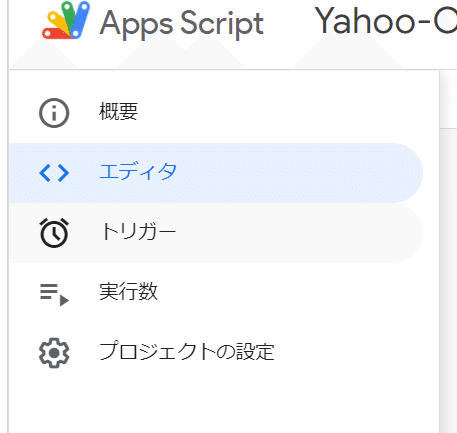Viewport: 457px width, 433px height.
Task: Click the Executions list-play icon
Action: pyautogui.click(x=54, y=294)
